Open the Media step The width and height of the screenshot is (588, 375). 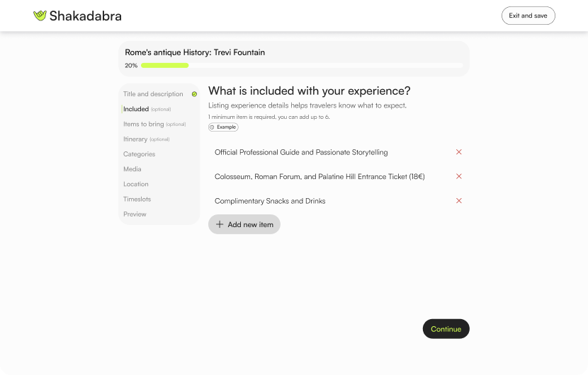pyautogui.click(x=132, y=169)
